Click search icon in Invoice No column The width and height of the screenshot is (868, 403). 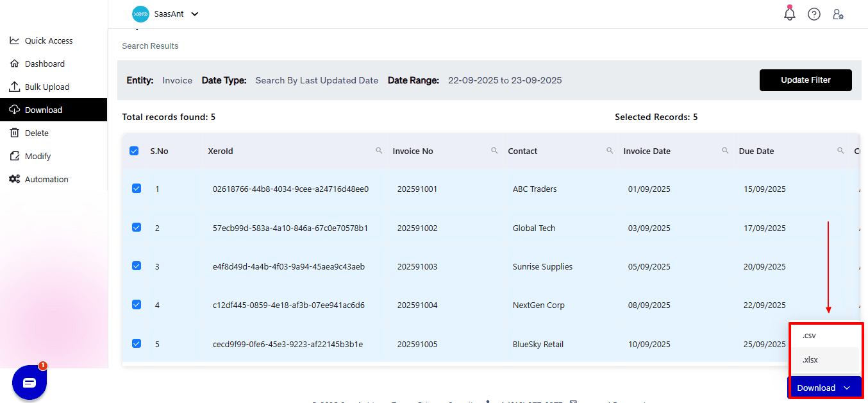[494, 151]
